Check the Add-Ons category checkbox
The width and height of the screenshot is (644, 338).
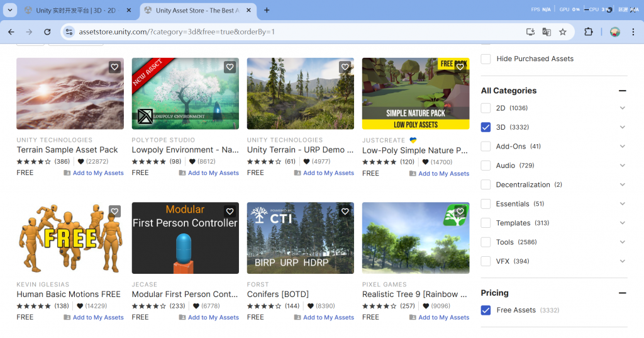tap(486, 147)
